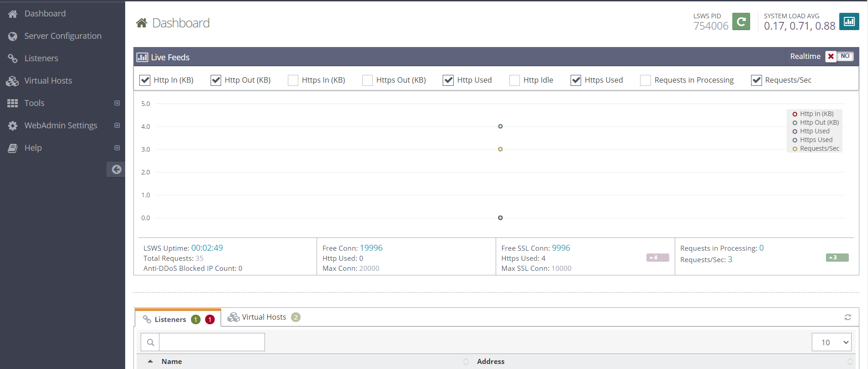Click the Requests/Sec badge showing 3
The width and height of the screenshot is (868, 369).
837,258
